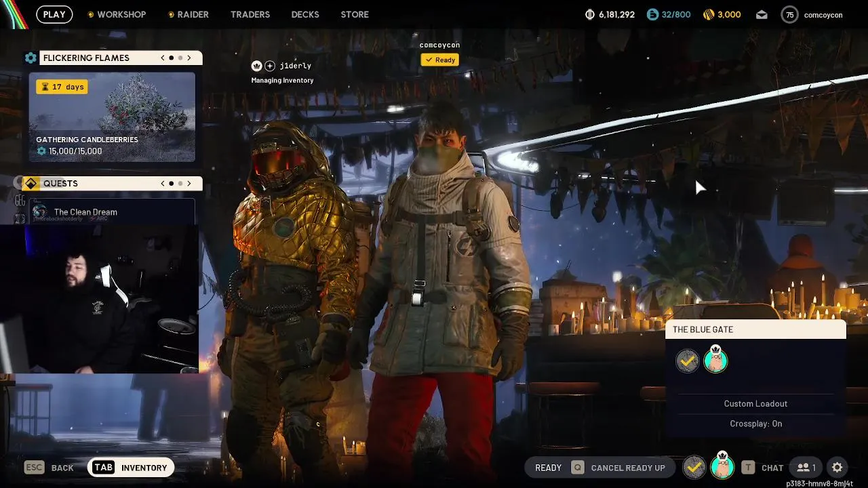Open player level 75 badge
This screenshot has height=488, width=868.
tap(789, 14)
